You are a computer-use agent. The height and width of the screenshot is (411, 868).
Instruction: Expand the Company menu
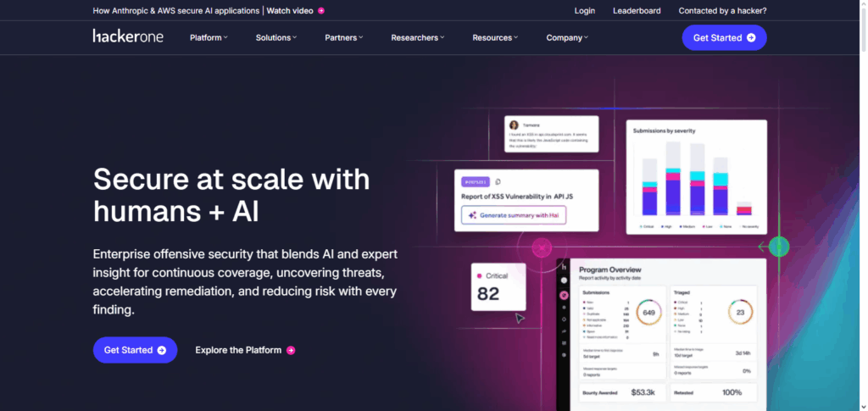tap(567, 37)
